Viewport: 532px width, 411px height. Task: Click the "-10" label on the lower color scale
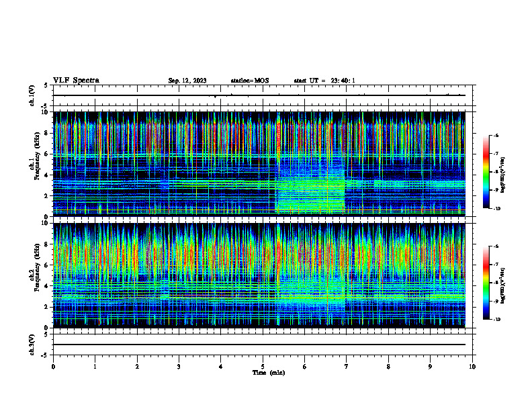(496, 320)
